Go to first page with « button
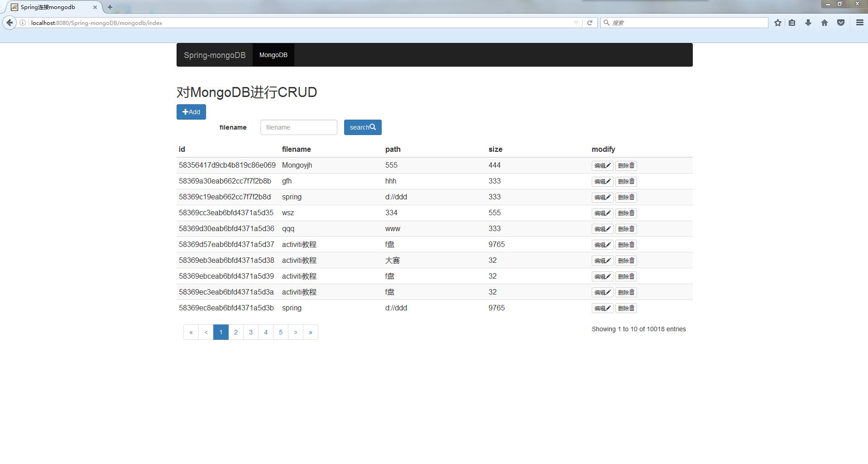 coord(191,332)
